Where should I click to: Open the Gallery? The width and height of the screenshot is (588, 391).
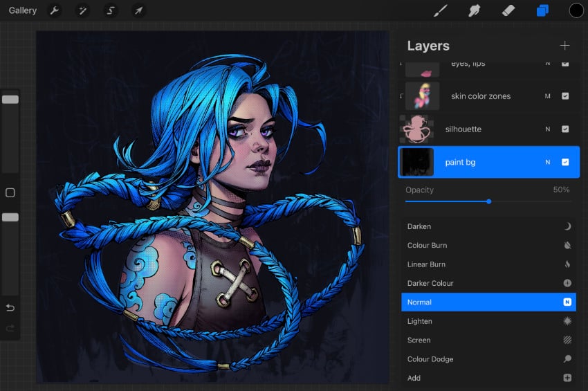pos(23,10)
